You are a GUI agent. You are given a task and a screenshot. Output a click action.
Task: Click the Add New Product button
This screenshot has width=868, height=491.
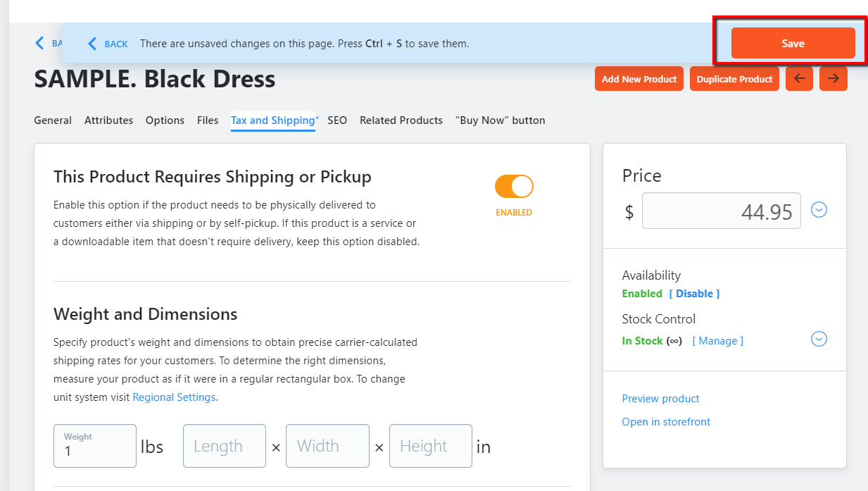639,79
